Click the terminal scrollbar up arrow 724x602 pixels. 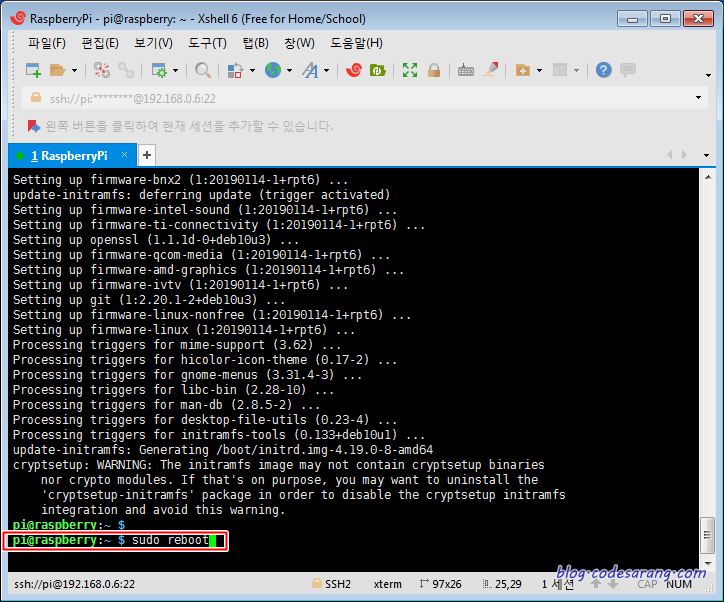pos(708,177)
